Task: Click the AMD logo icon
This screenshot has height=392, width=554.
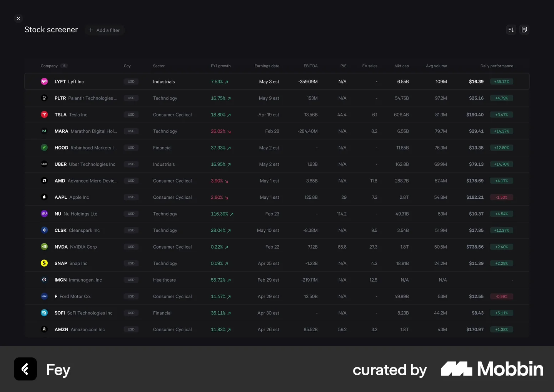Action: [x=44, y=181]
